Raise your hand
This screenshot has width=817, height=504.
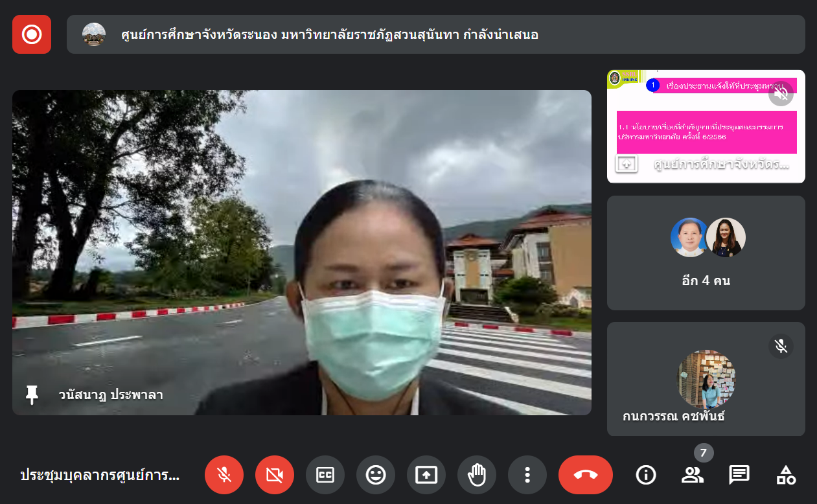[x=477, y=475]
